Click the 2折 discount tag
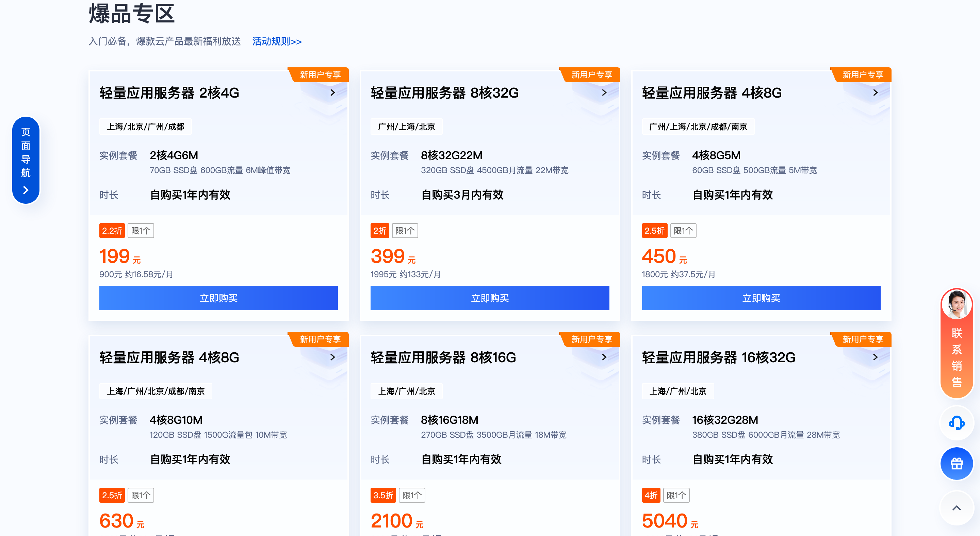980x536 pixels. tap(380, 231)
